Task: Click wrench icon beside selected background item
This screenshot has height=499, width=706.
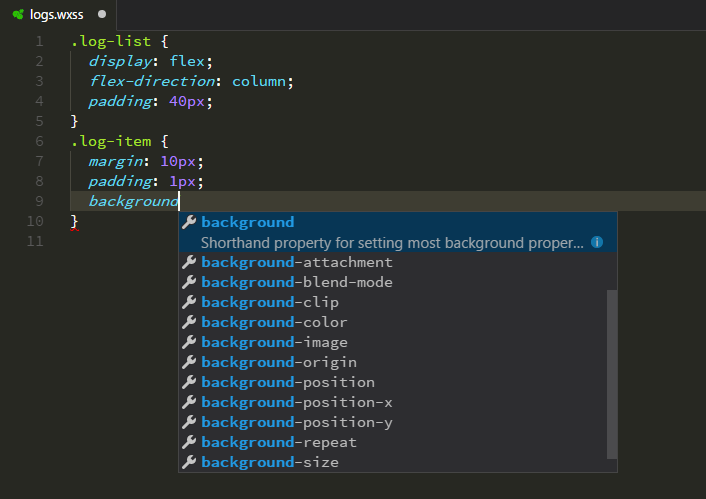Action: (x=189, y=222)
